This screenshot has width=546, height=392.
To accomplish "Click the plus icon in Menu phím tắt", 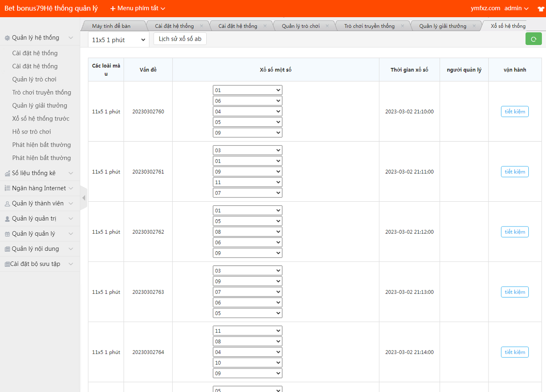I will pyautogui.click(x=113, y=8).
